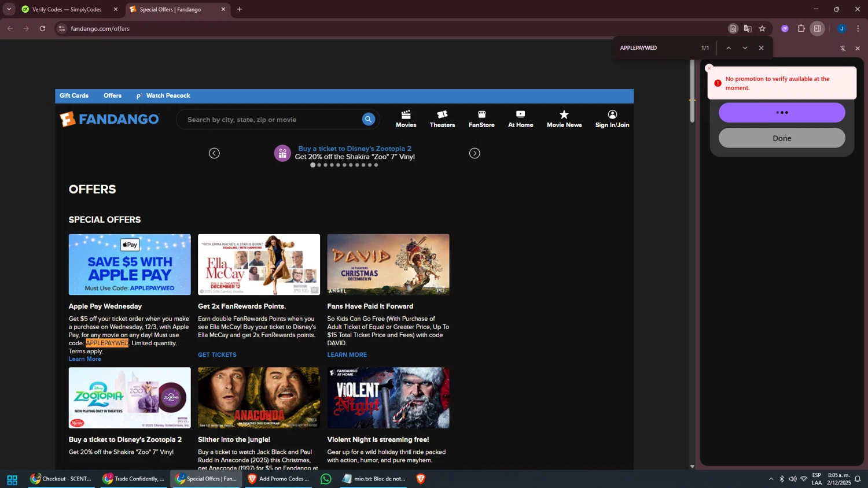Open Movie News star icon
The image size is (868, 488).
[564, 114]
